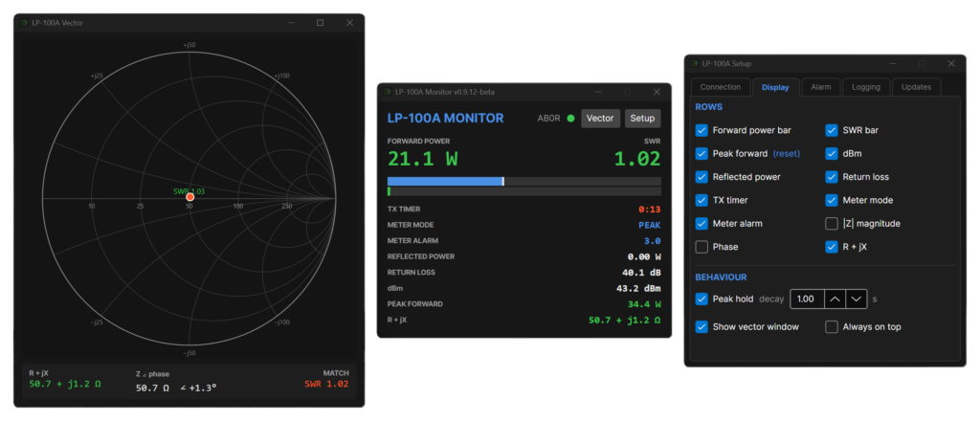980x421 pixels.
Task: Click the Vector button in Monitor
Action: click(x=600, y=118)
